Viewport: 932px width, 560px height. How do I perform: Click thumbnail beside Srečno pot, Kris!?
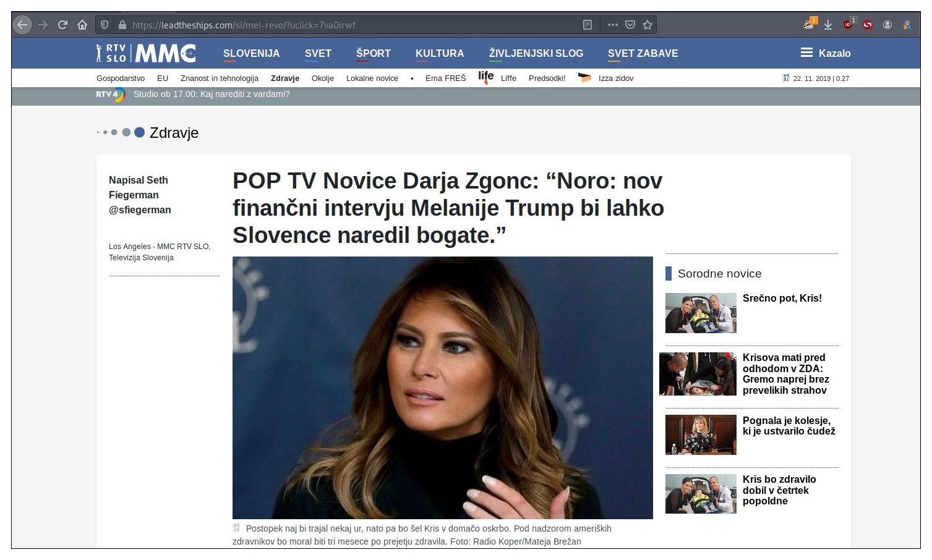pos(701,313)
